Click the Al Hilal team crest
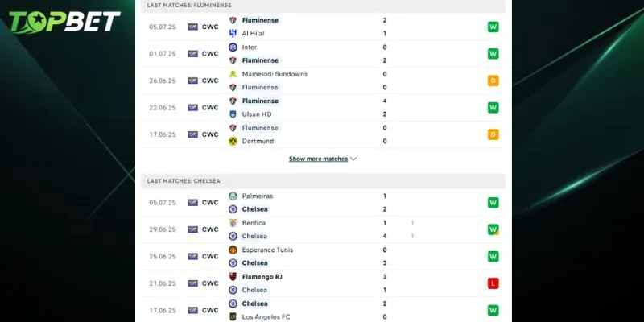Image resolution: width=644 pixels, height=322 pixels. pos(233,34)
